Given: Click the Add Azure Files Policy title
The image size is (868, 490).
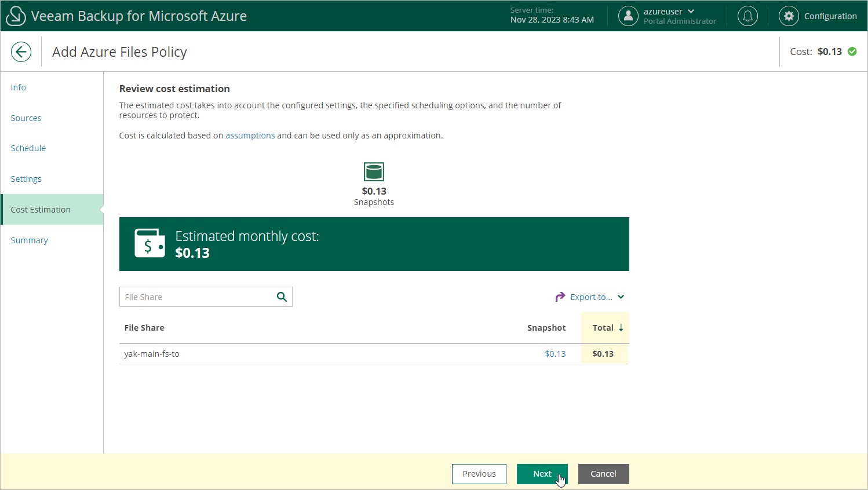Looking at the screenshot, I should [x=119, y=52].
